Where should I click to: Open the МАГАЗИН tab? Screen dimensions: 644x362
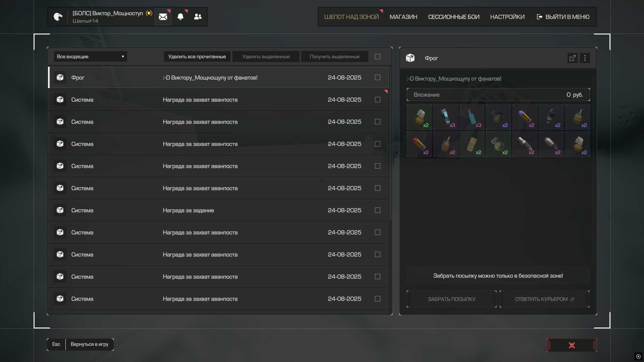click(403, 17)
